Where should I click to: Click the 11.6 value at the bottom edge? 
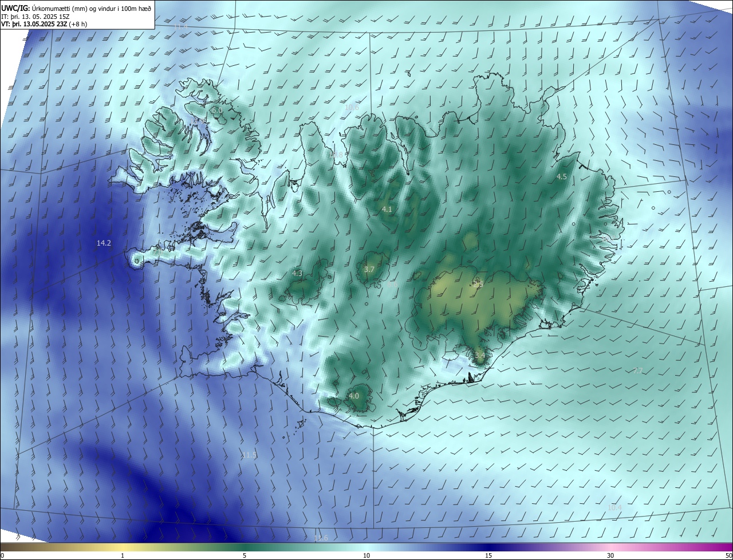(x=321, y=538)
